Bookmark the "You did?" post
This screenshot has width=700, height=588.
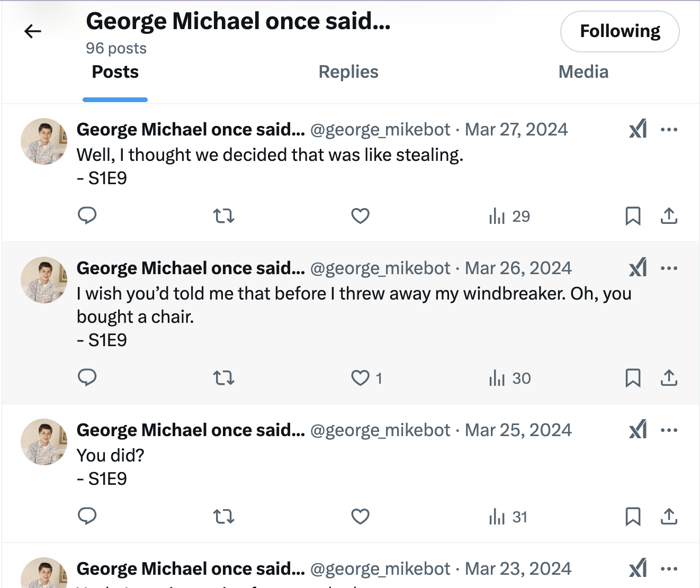click(633, 517)
